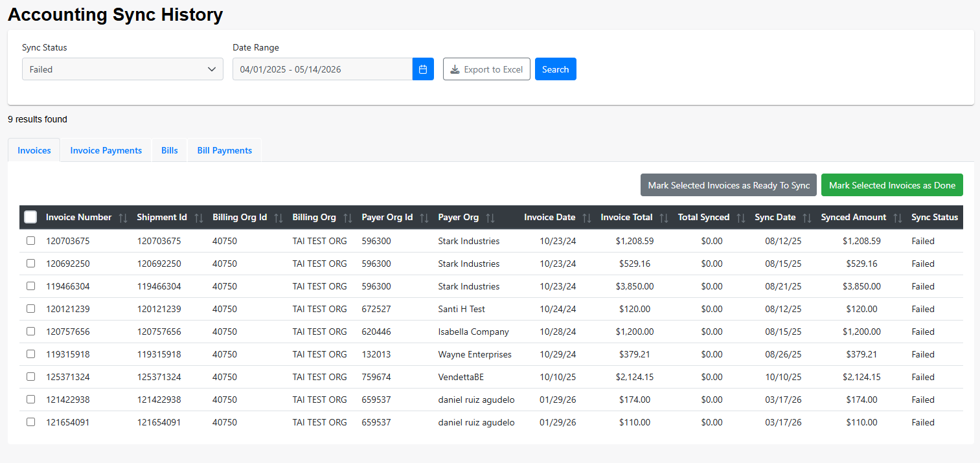Viewport: 980px width, 463px height.
Task: Go to the Bills tab
Action: [169, 150]
